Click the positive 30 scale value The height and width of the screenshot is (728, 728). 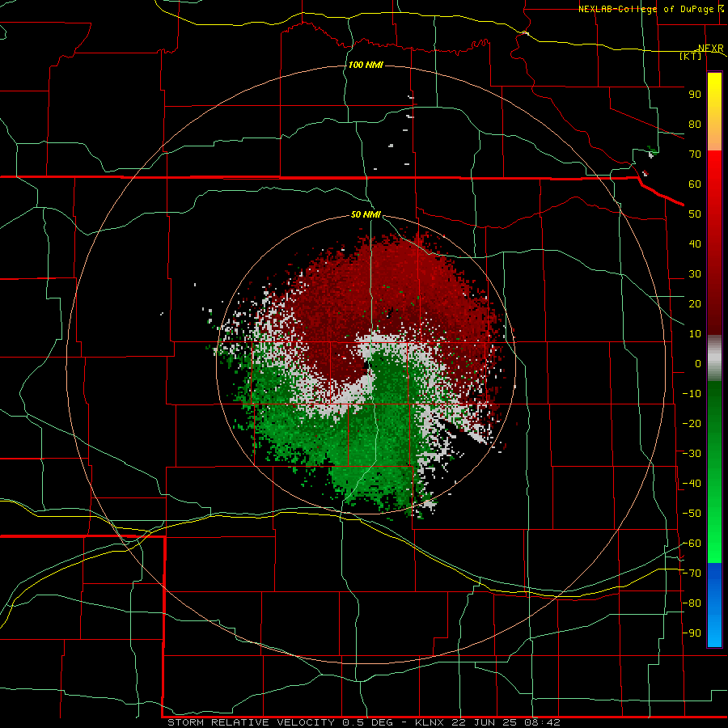tap(695, 274)
